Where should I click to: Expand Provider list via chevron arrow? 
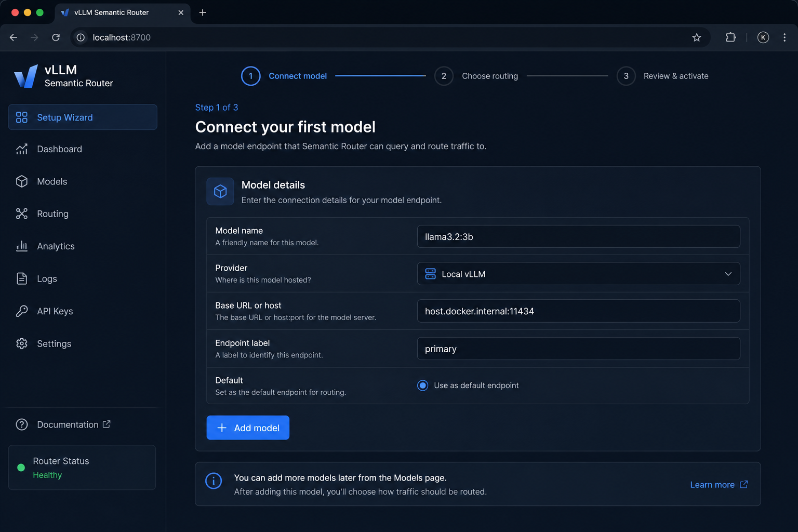[728, 274]
